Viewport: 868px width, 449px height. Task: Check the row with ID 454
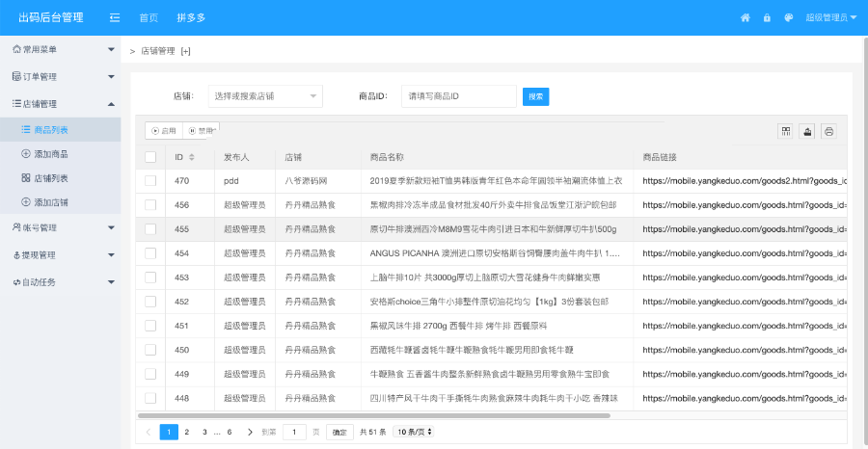150,253
